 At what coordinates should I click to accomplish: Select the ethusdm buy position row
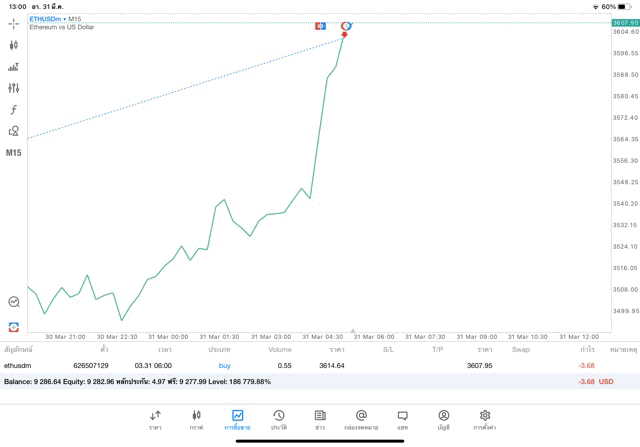(x=300, y=365)
